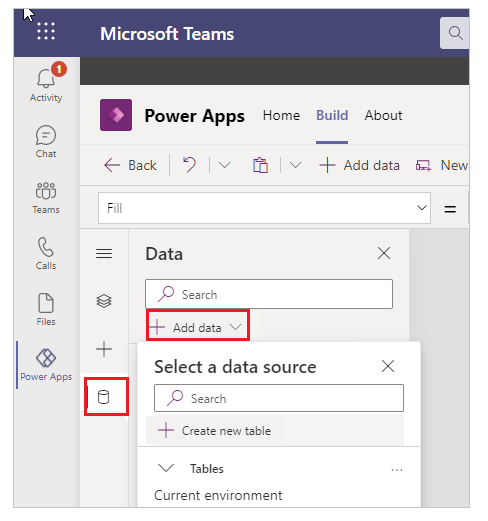Click the New screen toolbar button
The image size is (488, 521).
pos(442,165)
